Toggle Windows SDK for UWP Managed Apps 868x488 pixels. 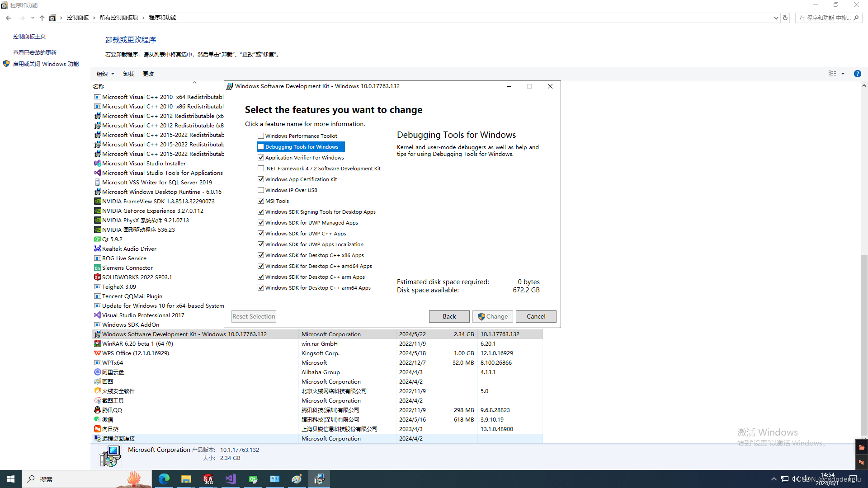(x=261, y=223)
